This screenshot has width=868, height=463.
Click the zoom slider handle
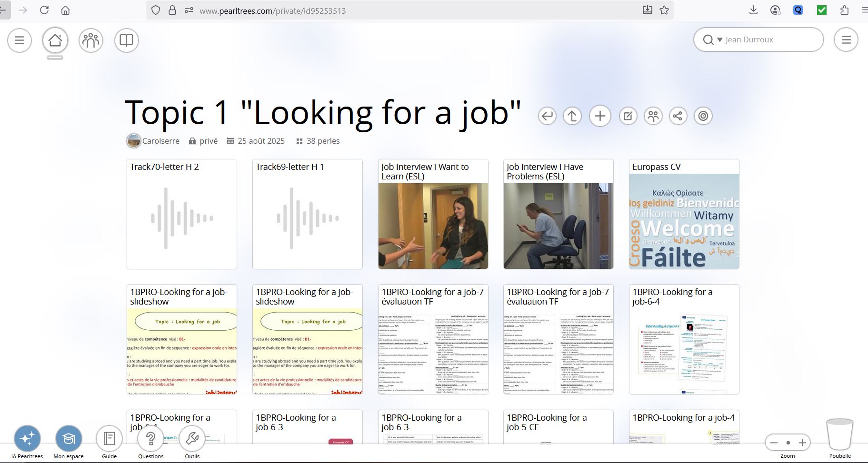pos(788,443)
